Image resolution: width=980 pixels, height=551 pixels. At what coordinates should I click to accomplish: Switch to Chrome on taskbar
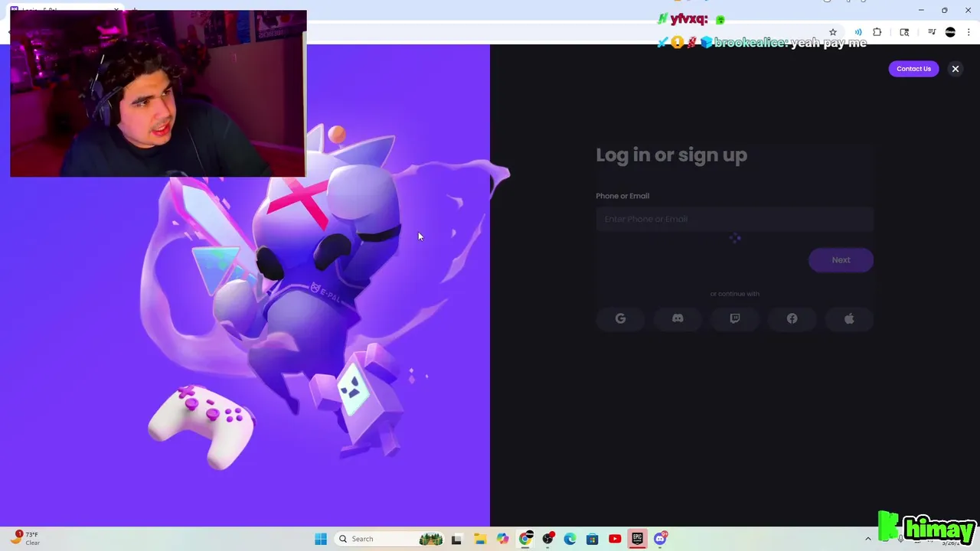(x=525, y=539)
